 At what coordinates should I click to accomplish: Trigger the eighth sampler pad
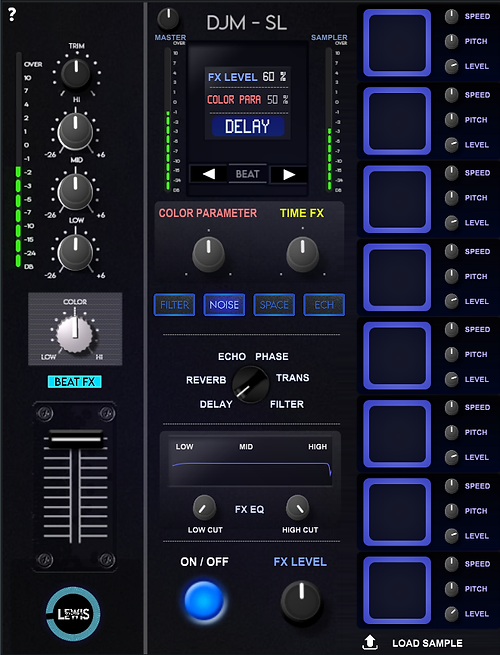(397, 590)
